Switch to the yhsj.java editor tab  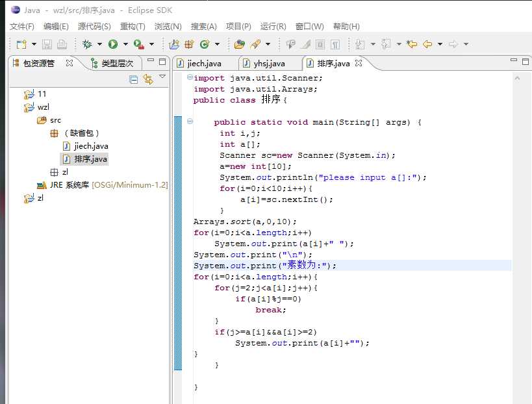point(264,64)
